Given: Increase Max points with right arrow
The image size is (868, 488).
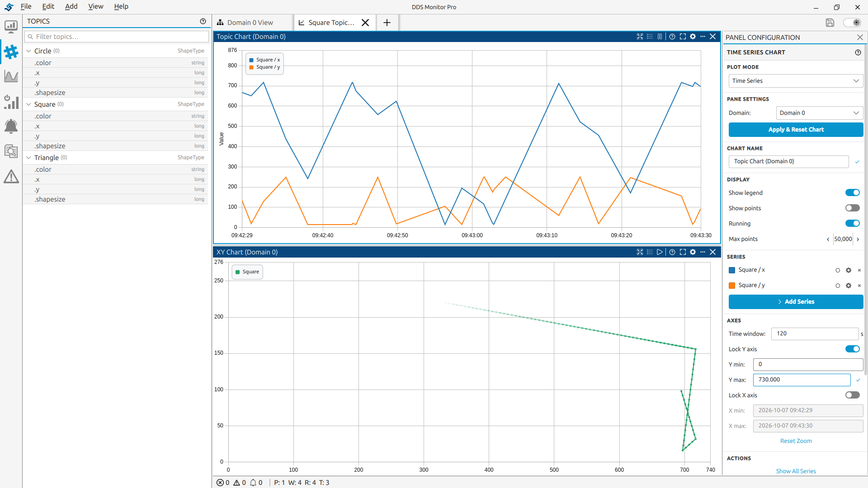Looking at the screenshot, I should click(x=858, y=239).
